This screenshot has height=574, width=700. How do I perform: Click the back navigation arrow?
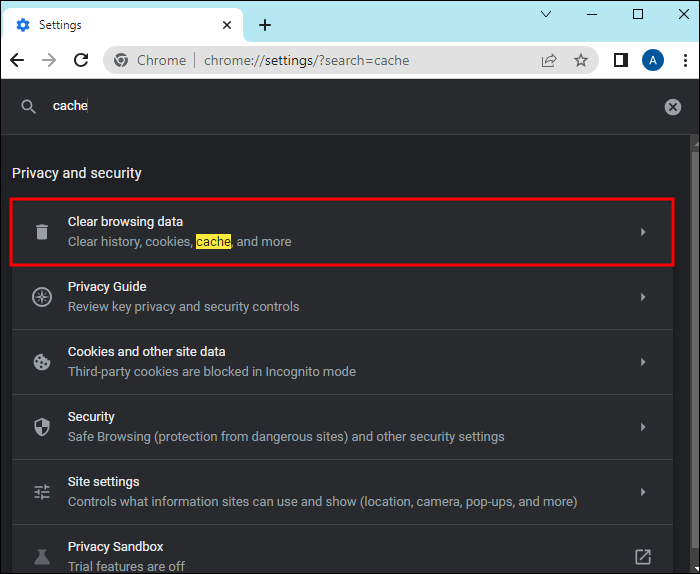(x=17, y=60)
